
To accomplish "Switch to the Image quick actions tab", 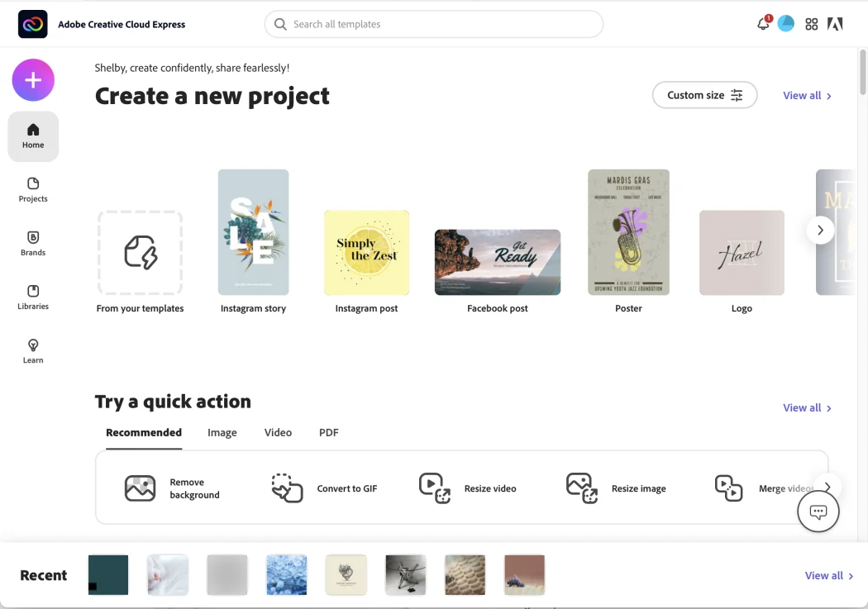I will pos(222,432).
